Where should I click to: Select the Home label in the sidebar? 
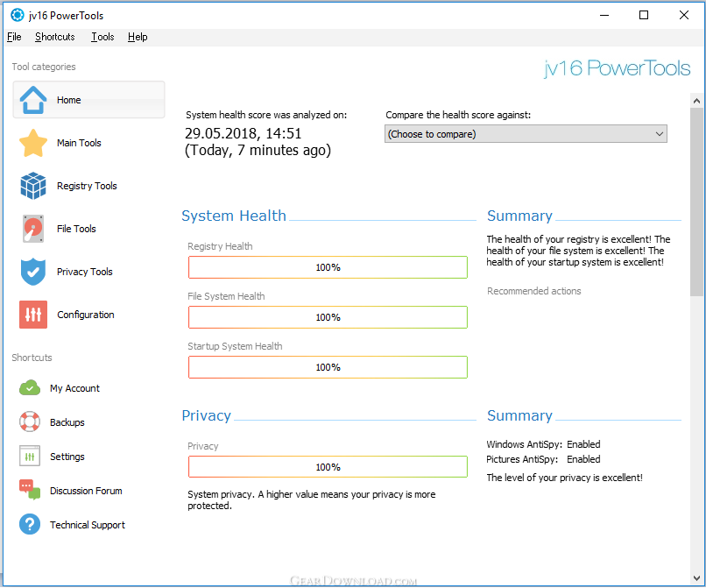pyautogui.click(x=69, y=100)
